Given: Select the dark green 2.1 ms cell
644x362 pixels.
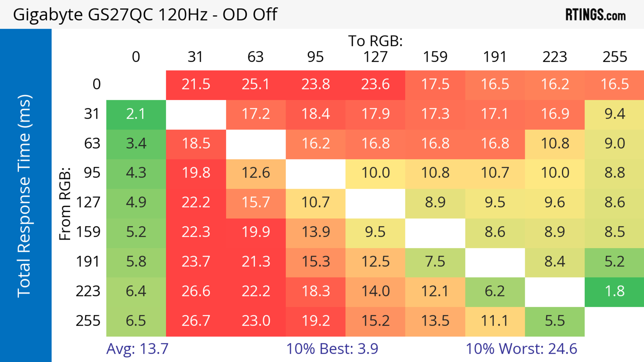Looking at the screenshot, I should click(136, 114).
